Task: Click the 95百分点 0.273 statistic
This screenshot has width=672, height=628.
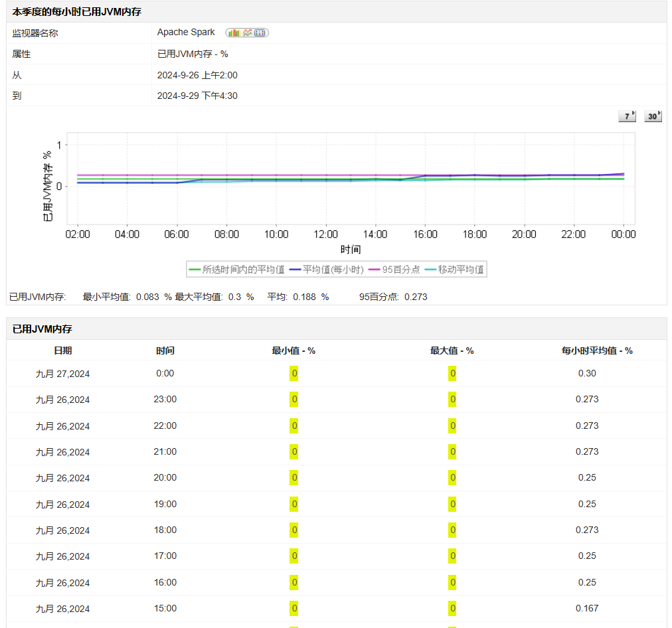Action: tap(393, 297)
